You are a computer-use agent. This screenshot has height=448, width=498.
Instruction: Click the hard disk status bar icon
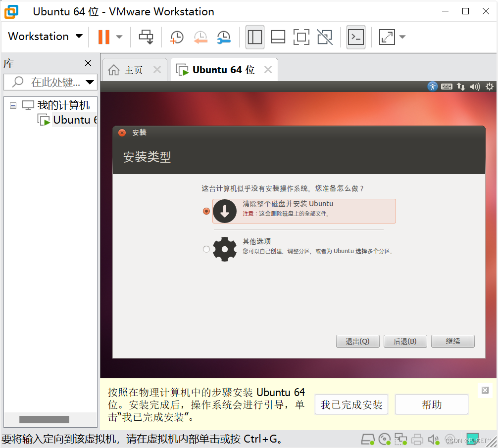368,440
